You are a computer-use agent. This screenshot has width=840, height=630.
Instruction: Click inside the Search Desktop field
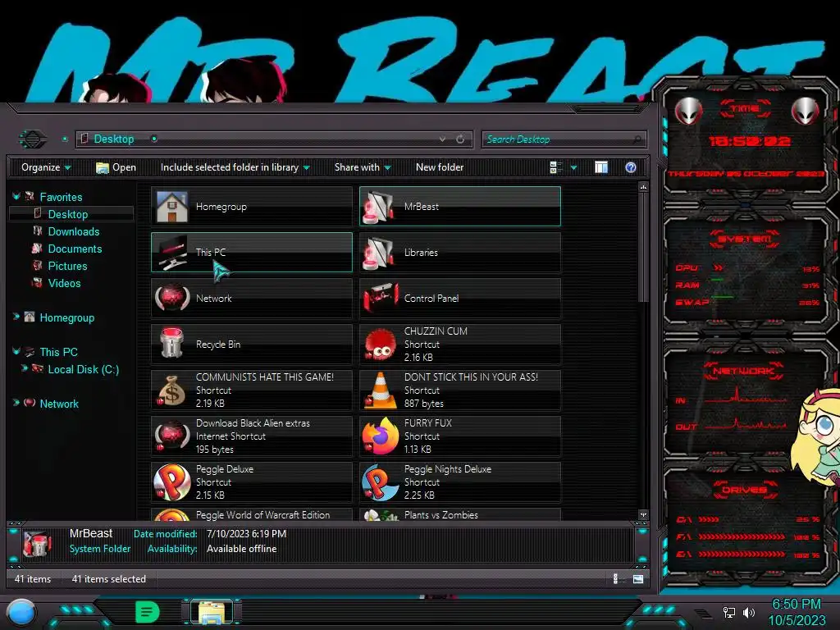[x=564, y=139]
